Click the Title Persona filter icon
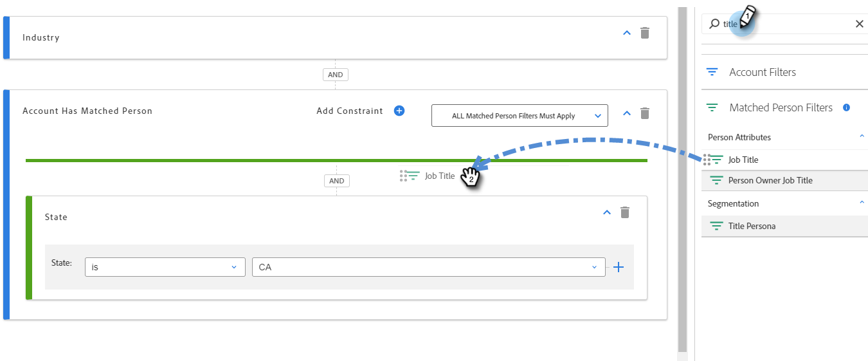Screen dimensions: 868x361 coord(716,226)
